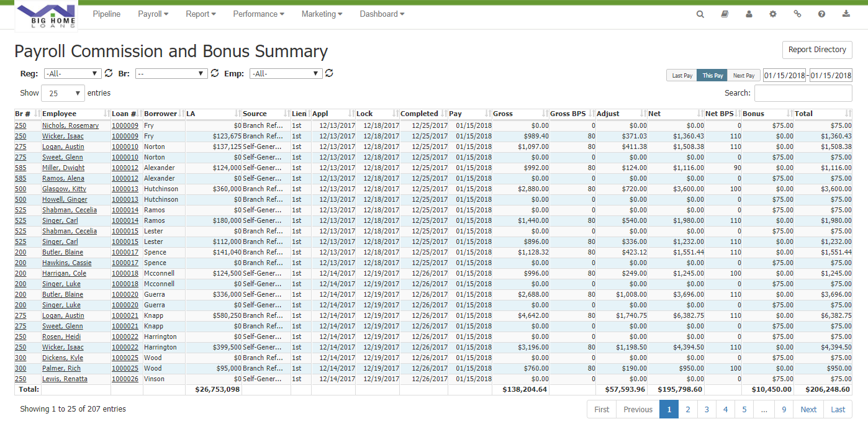Open the Pipeline nav item
The height and width of the screenshot is (429, 868).
[x=107, y=14]
